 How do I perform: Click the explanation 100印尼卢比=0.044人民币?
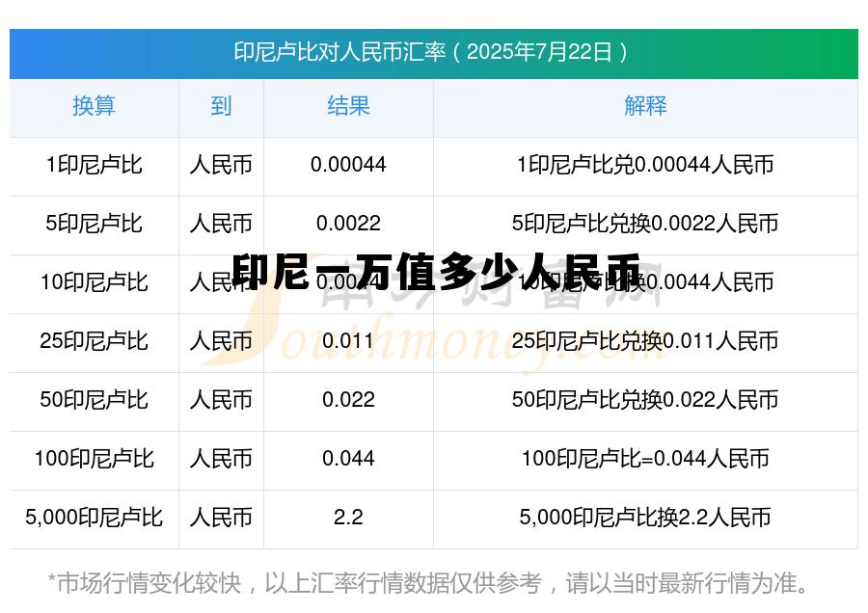pos(647,460)
